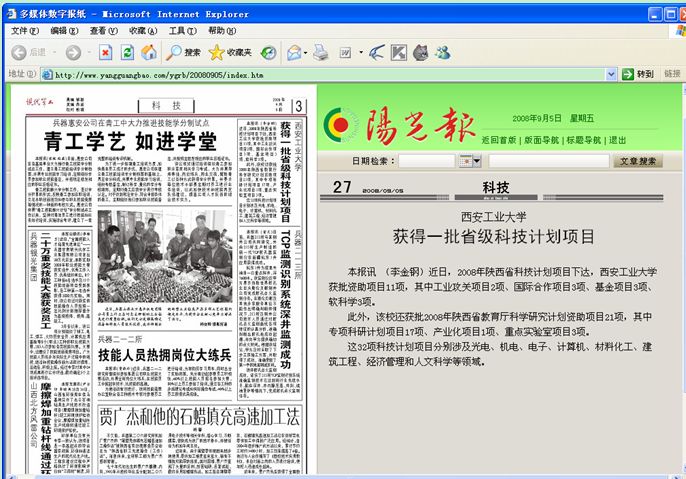Click vertical headline 二十万重奖技能大赛获奖员工

point(46,280)
